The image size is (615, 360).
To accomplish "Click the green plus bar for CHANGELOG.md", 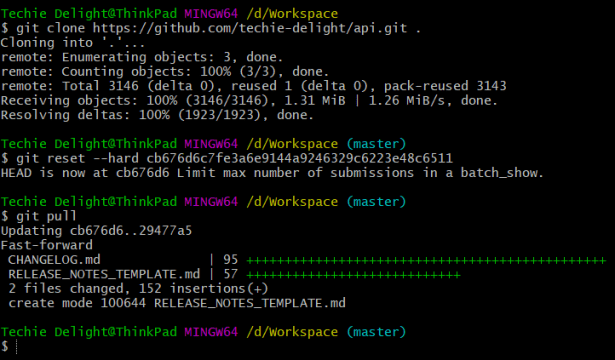I will click(x=426, y=260).
